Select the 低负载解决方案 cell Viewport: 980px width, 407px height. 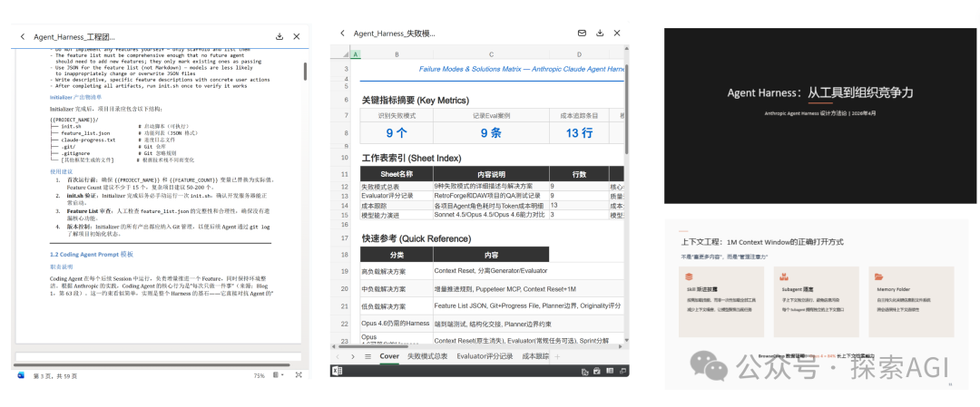tap(397, 306)
